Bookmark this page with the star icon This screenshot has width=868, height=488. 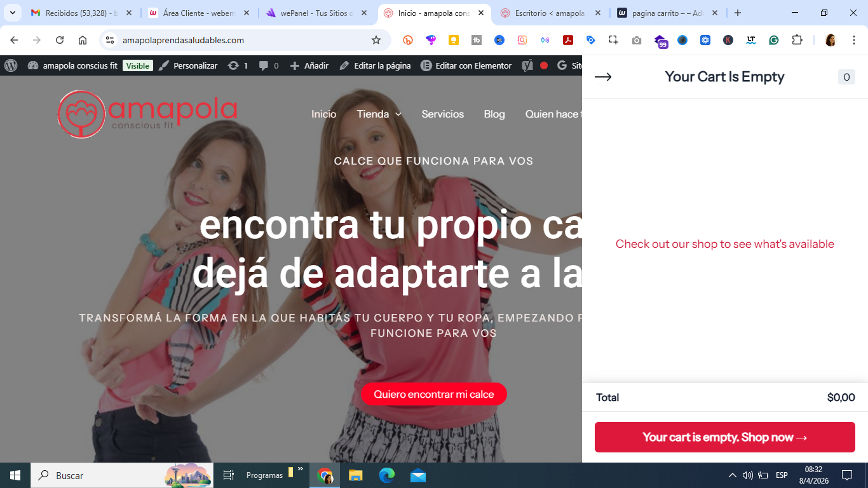click(x=376, y=40)
